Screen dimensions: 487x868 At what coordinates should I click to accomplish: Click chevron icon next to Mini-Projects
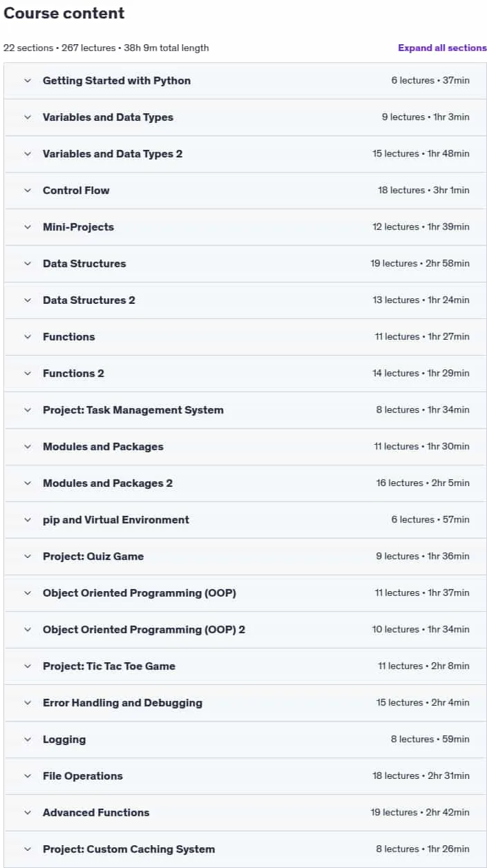pos(28,227)
